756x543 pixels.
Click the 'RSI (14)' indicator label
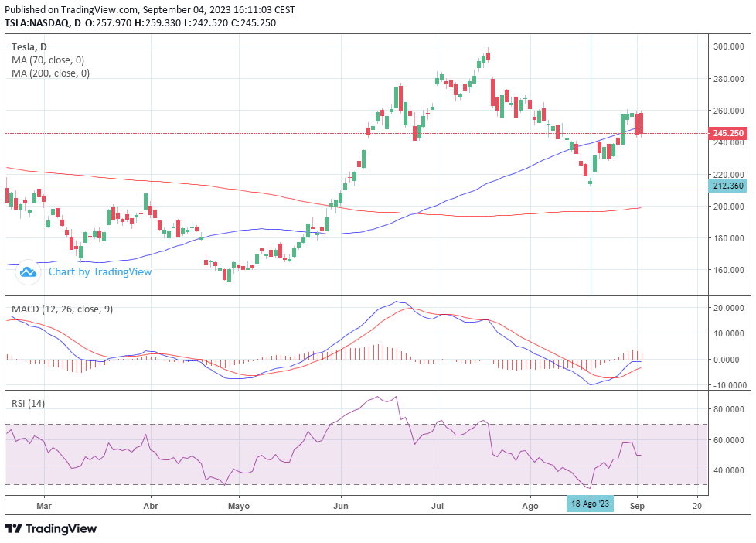pos(28,403)
